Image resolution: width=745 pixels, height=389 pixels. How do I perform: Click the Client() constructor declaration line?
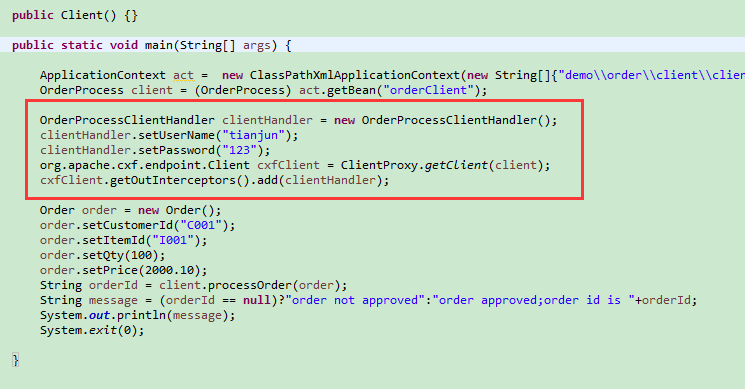point(75,16)
